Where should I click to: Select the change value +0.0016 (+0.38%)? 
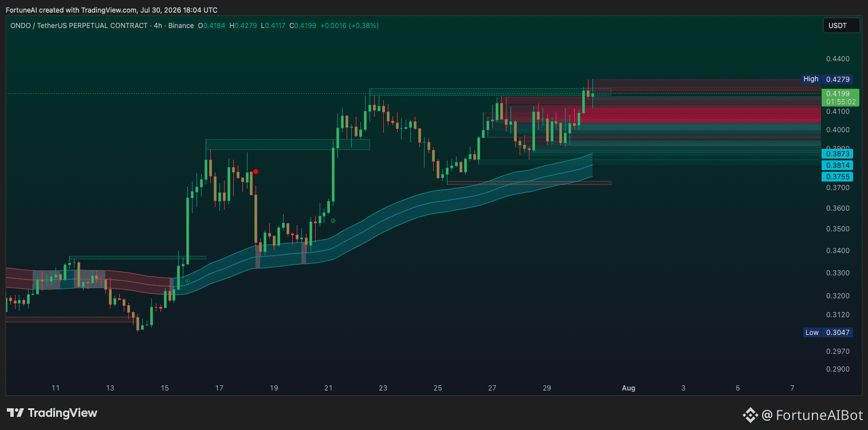[349, 26]
